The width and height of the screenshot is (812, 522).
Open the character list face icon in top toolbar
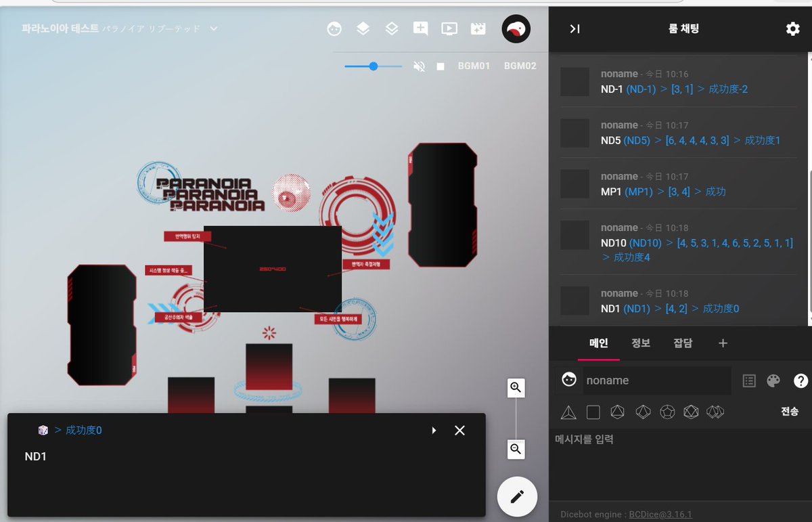point(334,28)
